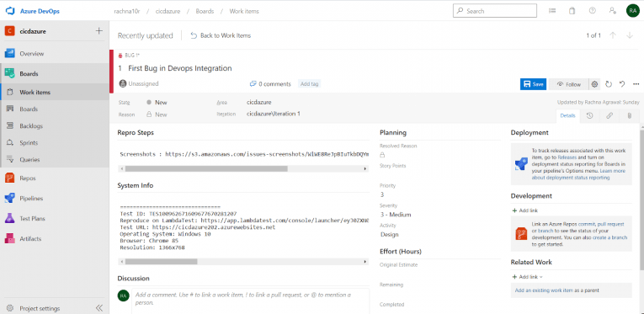Click the cicdazure breadcrumb
The width and height of the screenshot is (644, 314).
click(x=168, y=11)
